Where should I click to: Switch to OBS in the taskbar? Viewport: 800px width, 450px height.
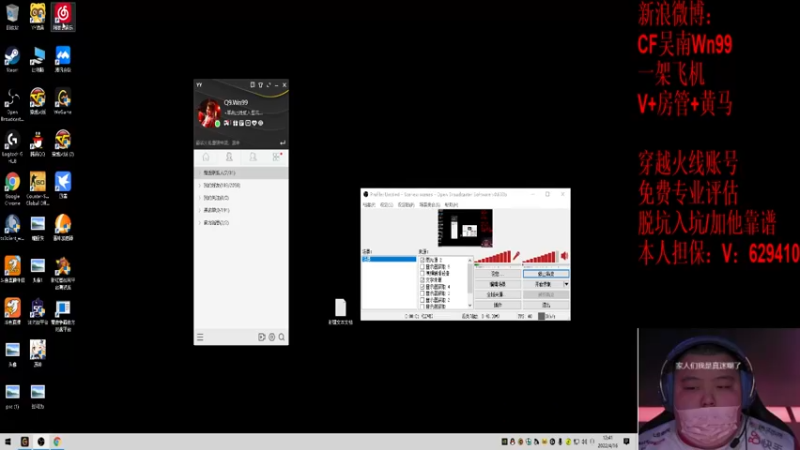41,441
